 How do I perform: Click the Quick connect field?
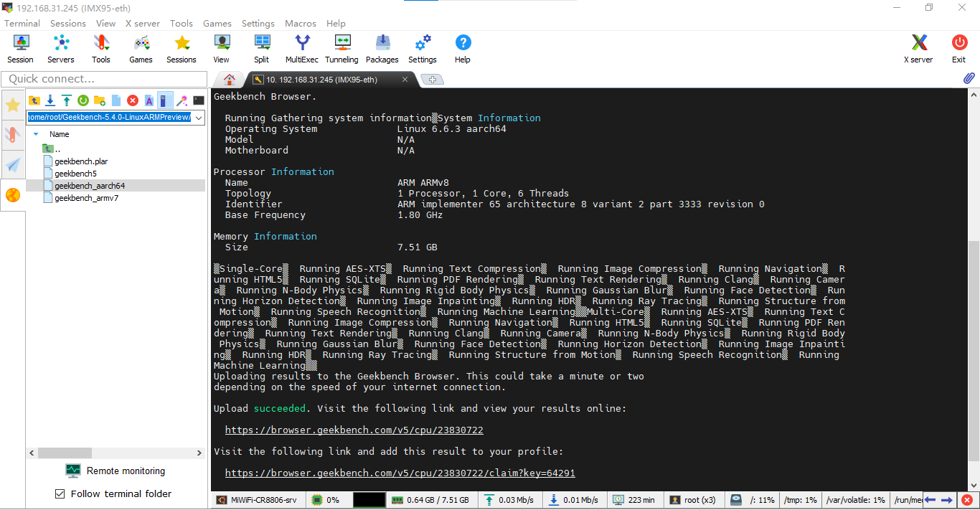[x=103, y=79]
